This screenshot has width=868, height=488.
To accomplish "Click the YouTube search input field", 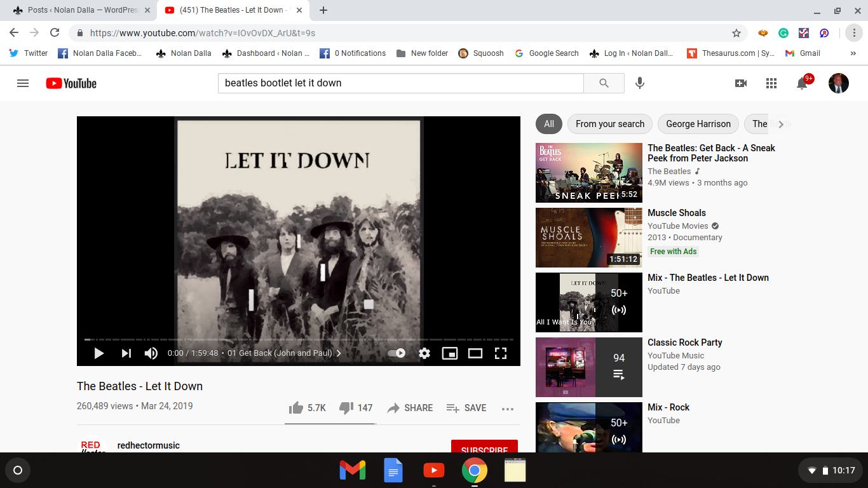I will 401,83.
